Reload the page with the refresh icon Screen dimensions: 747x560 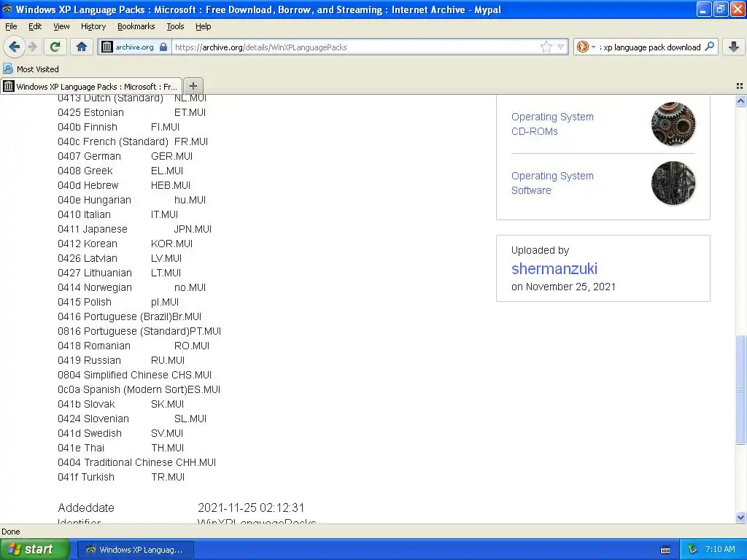click(55, 47)
